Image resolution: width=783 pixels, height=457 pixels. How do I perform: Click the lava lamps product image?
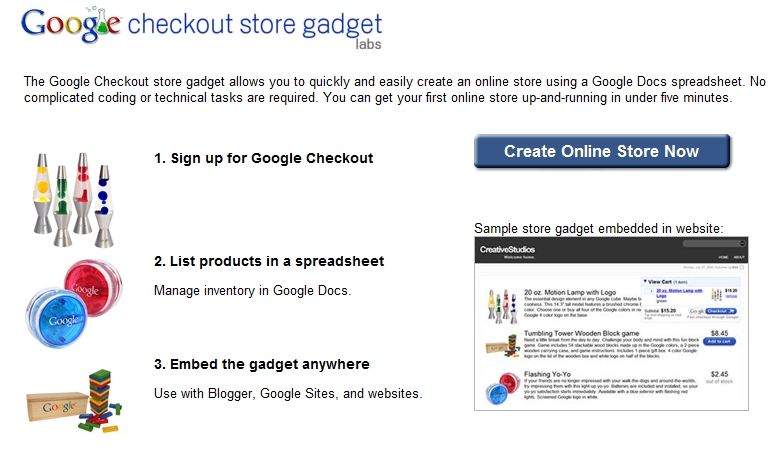pyautogui.click(x=73, y=200)
